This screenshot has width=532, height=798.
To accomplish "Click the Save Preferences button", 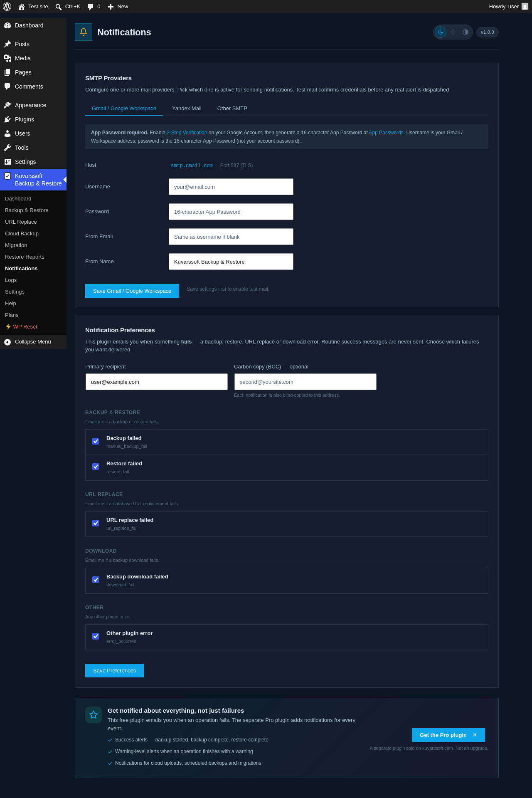I will pos(114,671).
